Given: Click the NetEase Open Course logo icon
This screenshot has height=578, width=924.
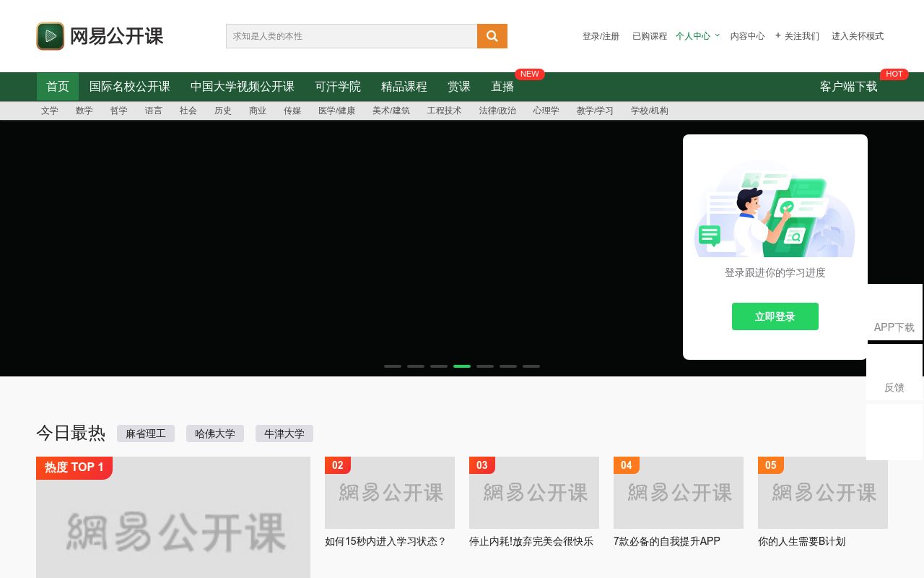Looking at the screenshot, I should (51, 36).
